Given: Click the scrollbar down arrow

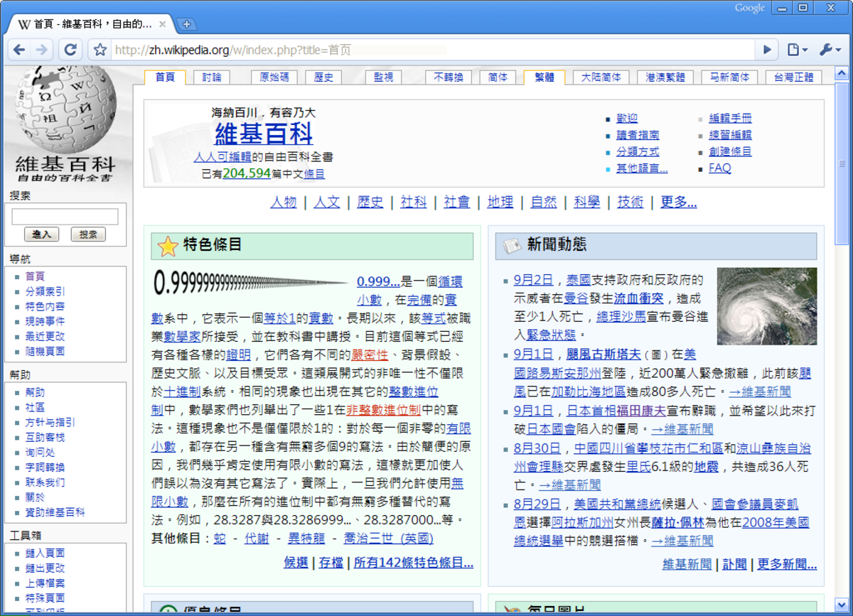Looking at the screenshot, I should click(842, 604).
